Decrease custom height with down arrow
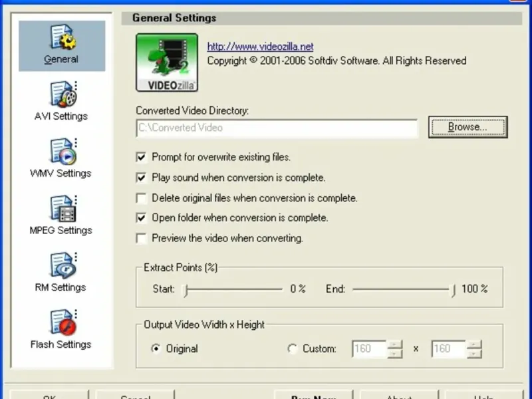This screenshot has height=399, width=532. [473, 354]
